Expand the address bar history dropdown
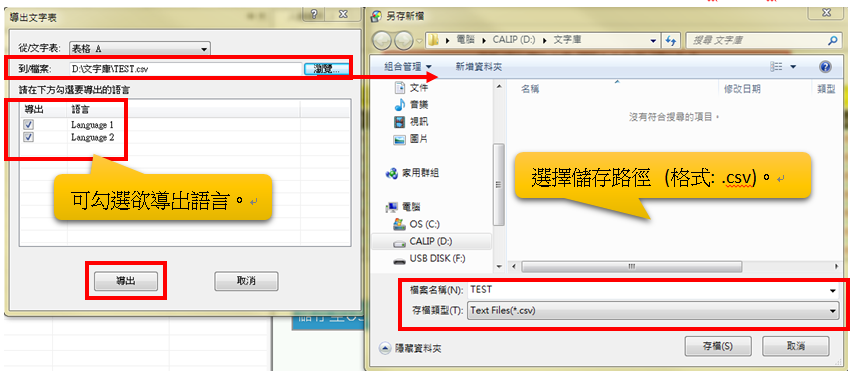857x379 pixels. 654,40
